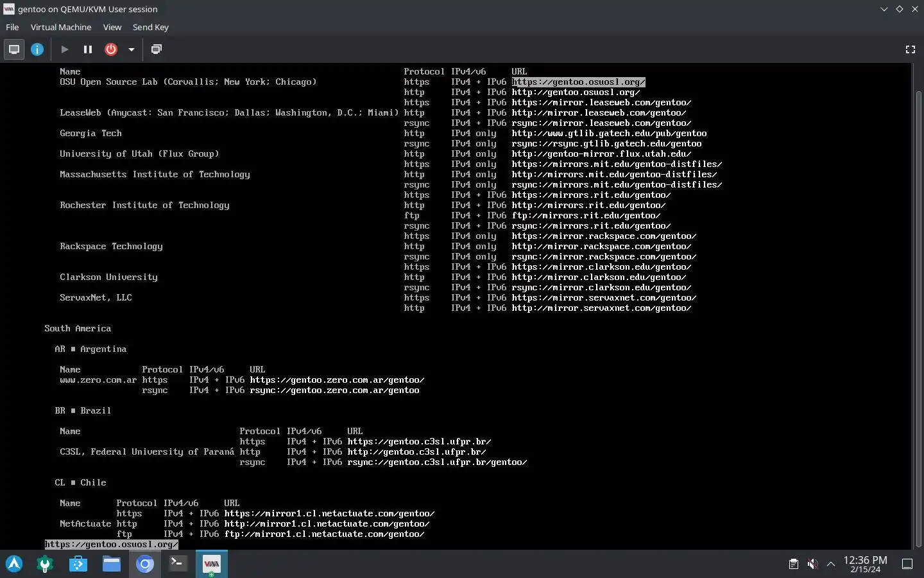
Task: Click the status line URL at bottom
Action: [111, 545]
